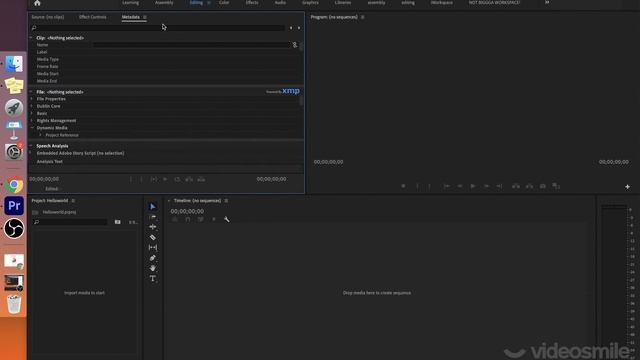Show more workspaces overflow chevron
This screenshot has width=640, height=360.
(x=547, y=2)
